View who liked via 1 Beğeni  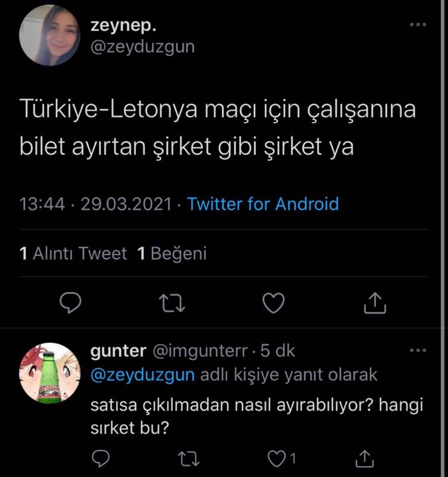(x=172, y=253)
